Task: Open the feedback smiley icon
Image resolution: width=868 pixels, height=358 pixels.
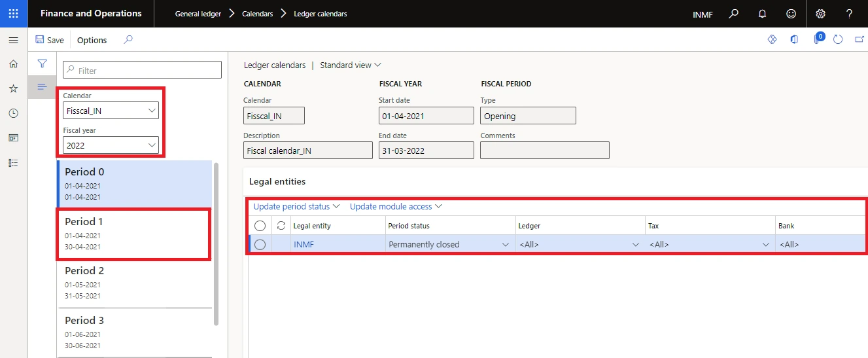Action: click(x=791, y=13)
